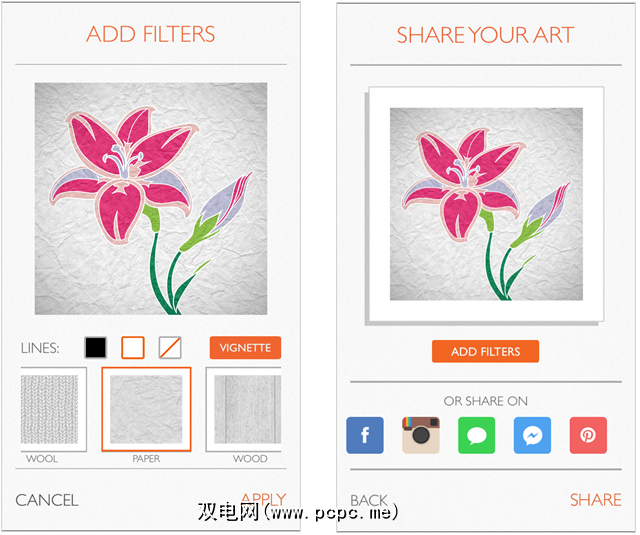This screenshot has height=535, width=640.
Task: Toggle the Vignette effect
Action: click(x=247, y=349)
